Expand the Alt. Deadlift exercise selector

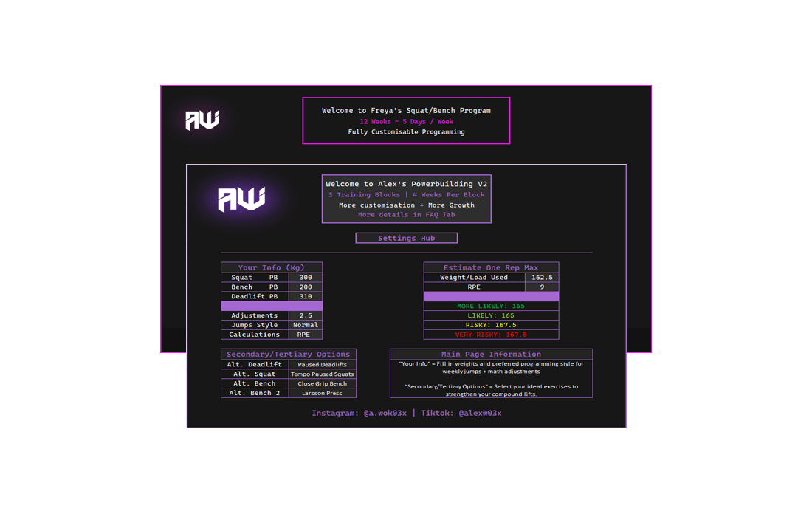coord(322,365)
